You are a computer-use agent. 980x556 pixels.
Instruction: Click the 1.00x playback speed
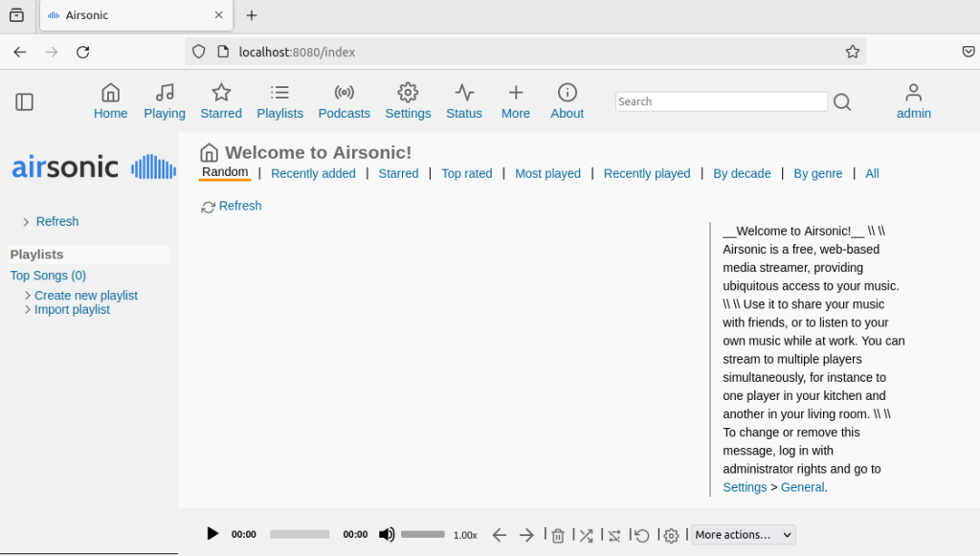point(465,535)
